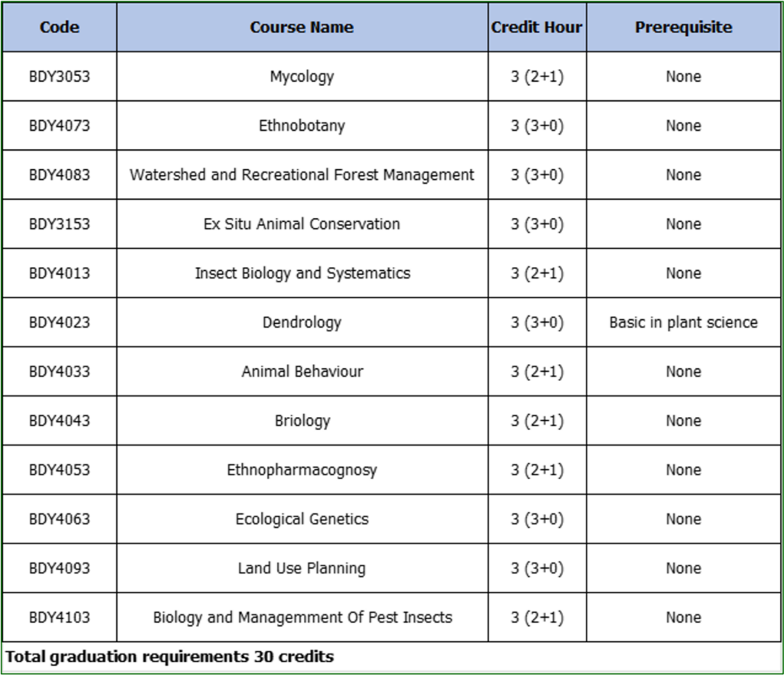
Task: Select the Course Name column header
Action: pyautogui.click(x=302, y=28)
